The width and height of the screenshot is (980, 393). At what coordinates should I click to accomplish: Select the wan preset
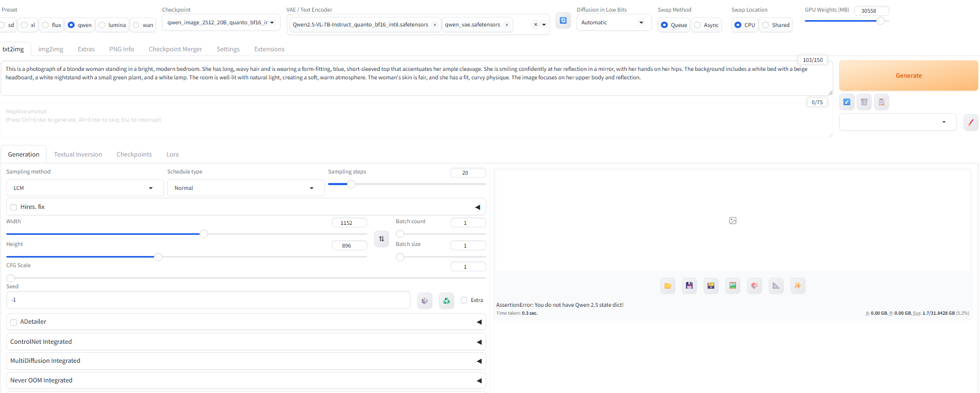pos(143,25)
